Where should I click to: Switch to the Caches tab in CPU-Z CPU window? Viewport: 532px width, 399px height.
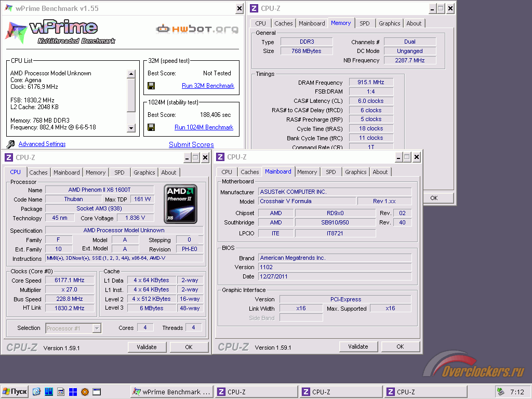click(x=38, y=172)
